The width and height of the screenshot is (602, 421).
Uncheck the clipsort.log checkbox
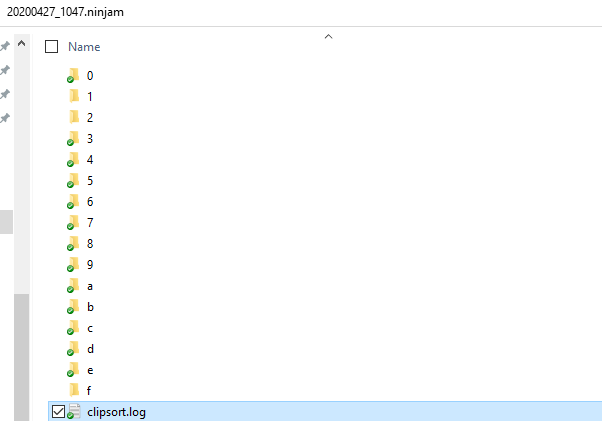(x=57, y=411)
